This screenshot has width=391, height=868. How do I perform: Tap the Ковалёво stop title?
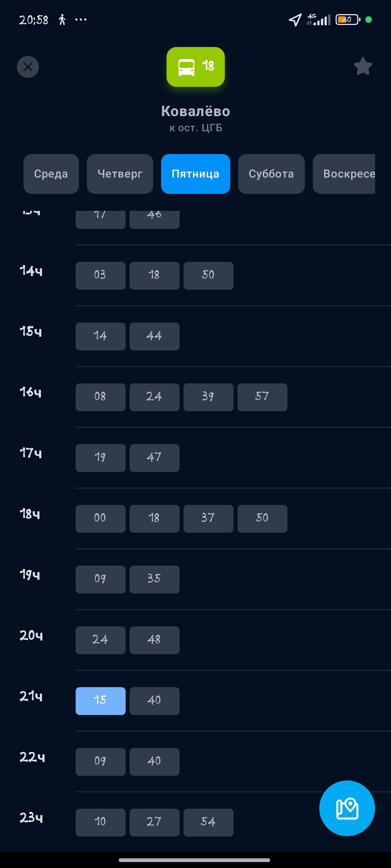pyautogui.click(x=195, y=111)
